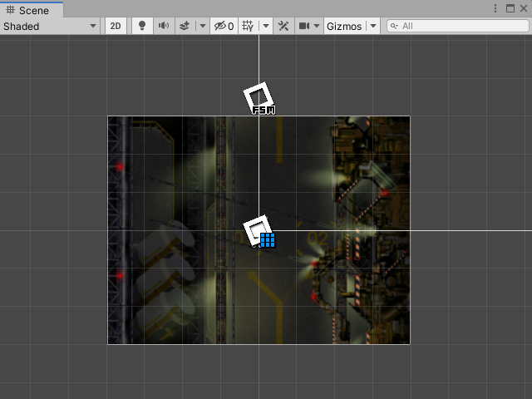Open grid settings dropdown arrow
Image resolution: width=532 pixels, height=399 pixels.
click(x=266, y=26)
